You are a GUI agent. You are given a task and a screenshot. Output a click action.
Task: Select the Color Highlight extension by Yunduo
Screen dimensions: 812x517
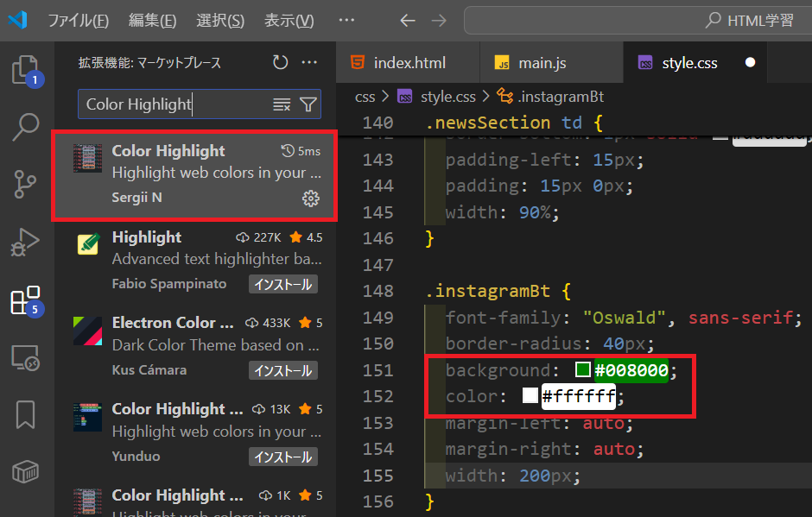point(195,433)
